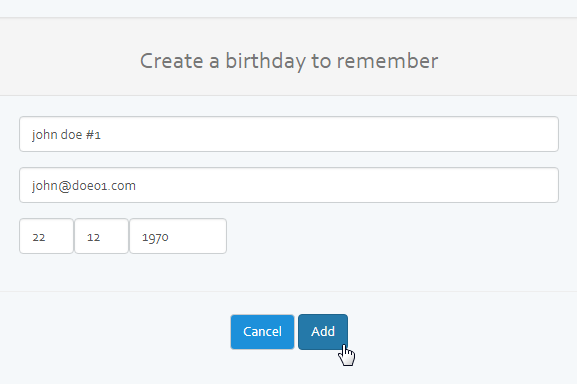Viewport: 577px width, 384px height.
Task: Click inside the birth month box
Action: [101, 236]
